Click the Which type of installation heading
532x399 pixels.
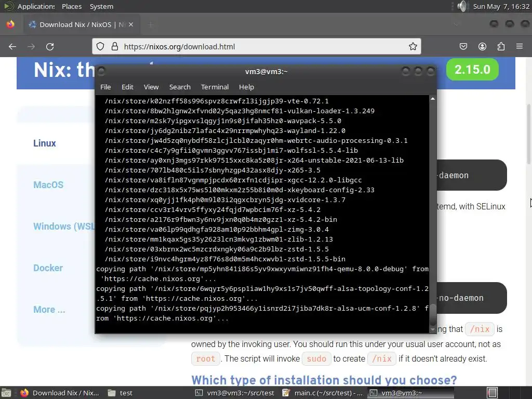(324, 380)
